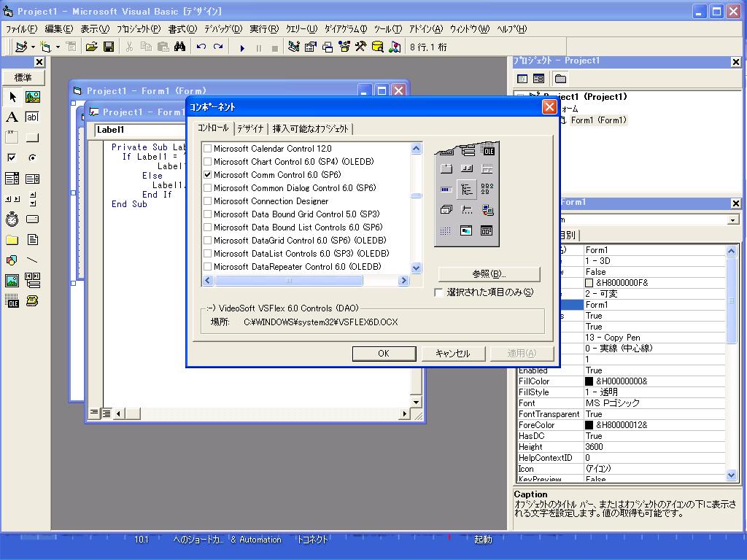Image resolution: width=747 pixels, height=560 pixels.
Task: Check Microsoft DataGrid Control 6.0 (SP6)
Action: tap(208, 241)
